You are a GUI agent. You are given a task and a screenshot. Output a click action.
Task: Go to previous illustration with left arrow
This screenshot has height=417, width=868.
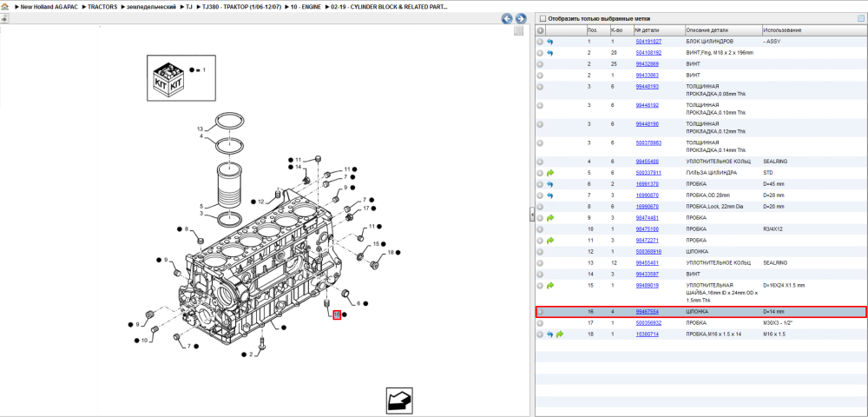[507, 19]
